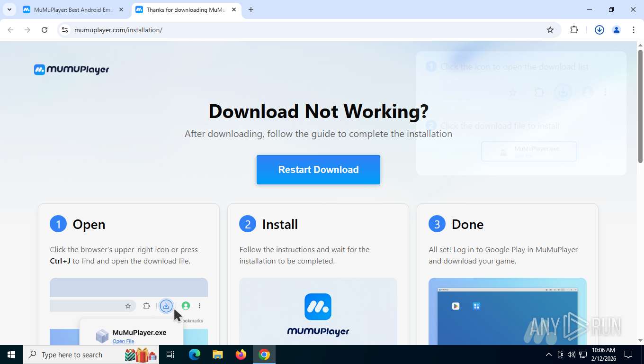Open the notification center icon
The image size is (644, 364).
click(628, 355)
